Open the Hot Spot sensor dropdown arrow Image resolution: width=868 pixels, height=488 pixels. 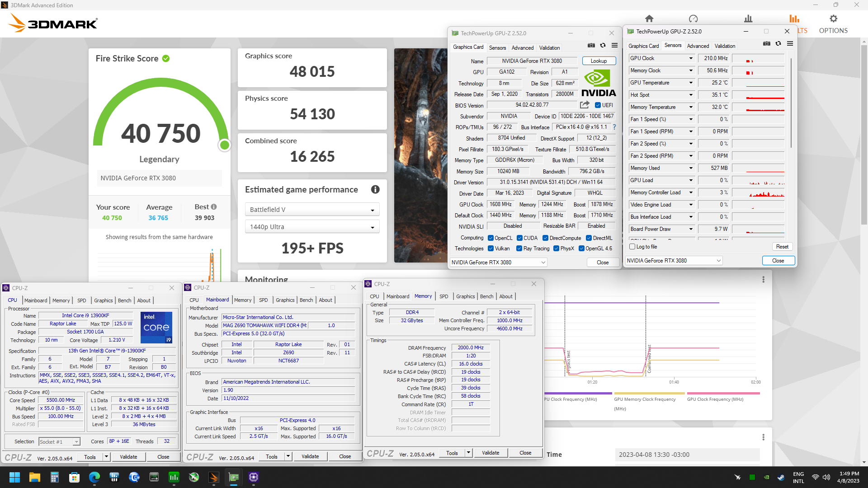coord(691,95)
